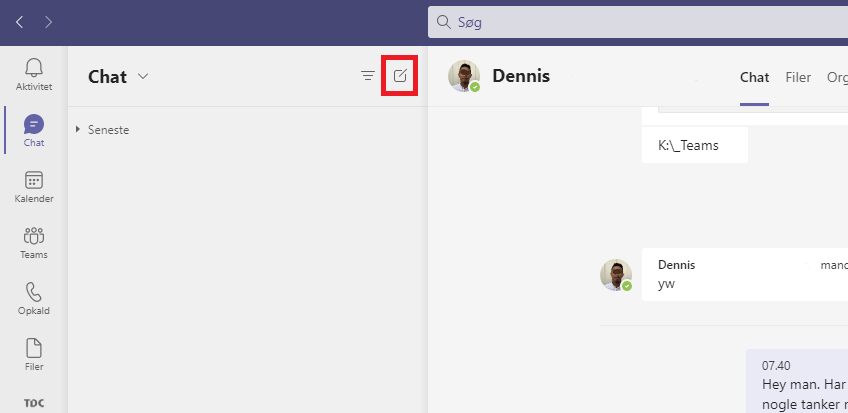This screenshot has height=413, width=848.
Task: Expand the Chat header dropdown chevron
Action: (x=143, y=76)
